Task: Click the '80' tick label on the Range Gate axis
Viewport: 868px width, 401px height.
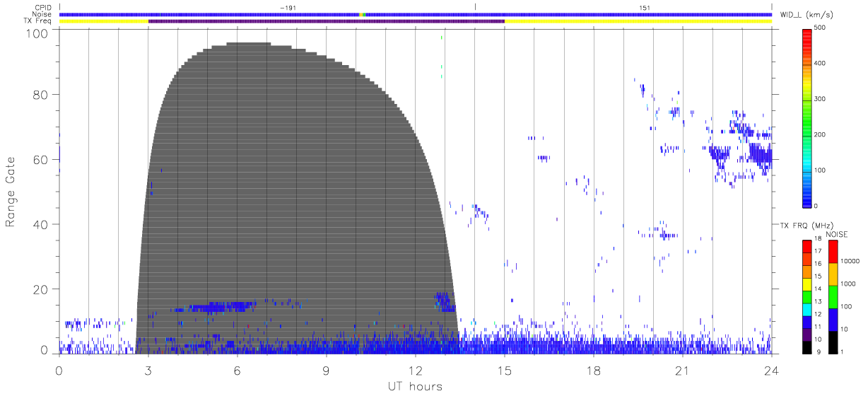Action: pos(40,95)
